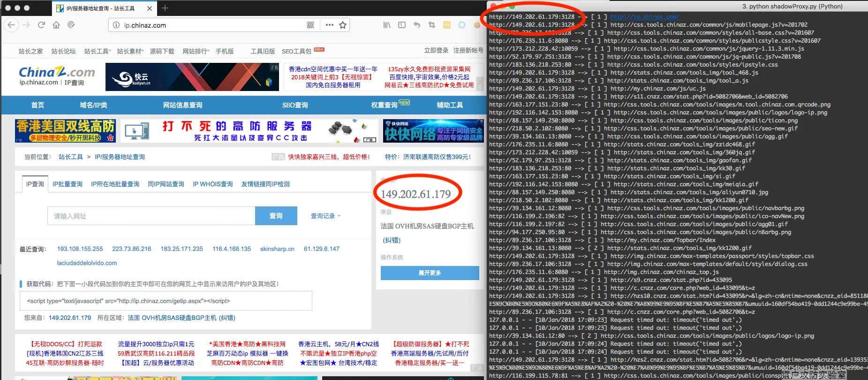
Task: Click the browser forward arrow
Action: [x=26, y=25]
